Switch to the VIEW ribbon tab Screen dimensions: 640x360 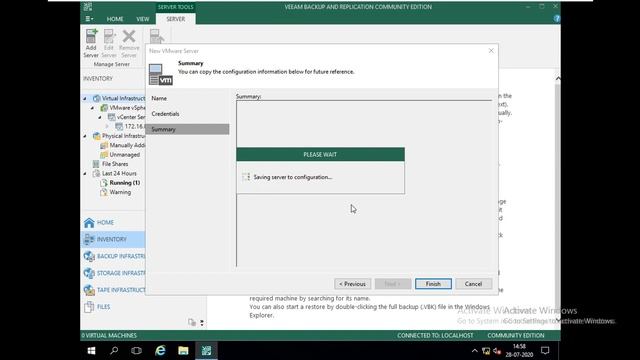click(142, 19)
